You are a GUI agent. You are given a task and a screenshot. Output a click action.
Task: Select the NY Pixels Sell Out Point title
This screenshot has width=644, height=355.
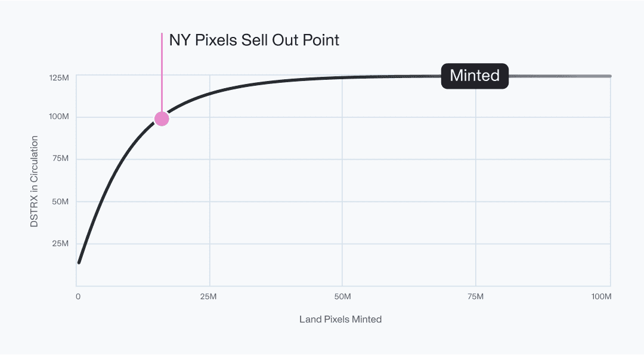[x=254, y=41]
